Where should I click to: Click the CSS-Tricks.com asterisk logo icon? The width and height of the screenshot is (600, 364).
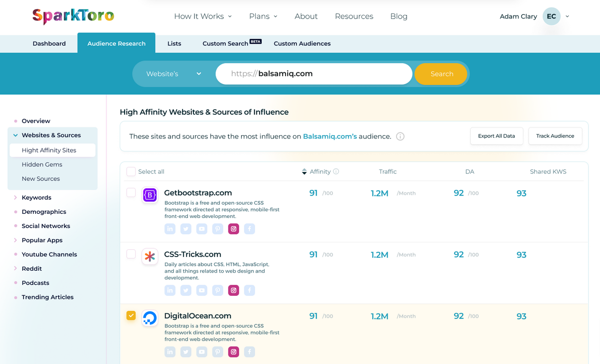[150, 257]
